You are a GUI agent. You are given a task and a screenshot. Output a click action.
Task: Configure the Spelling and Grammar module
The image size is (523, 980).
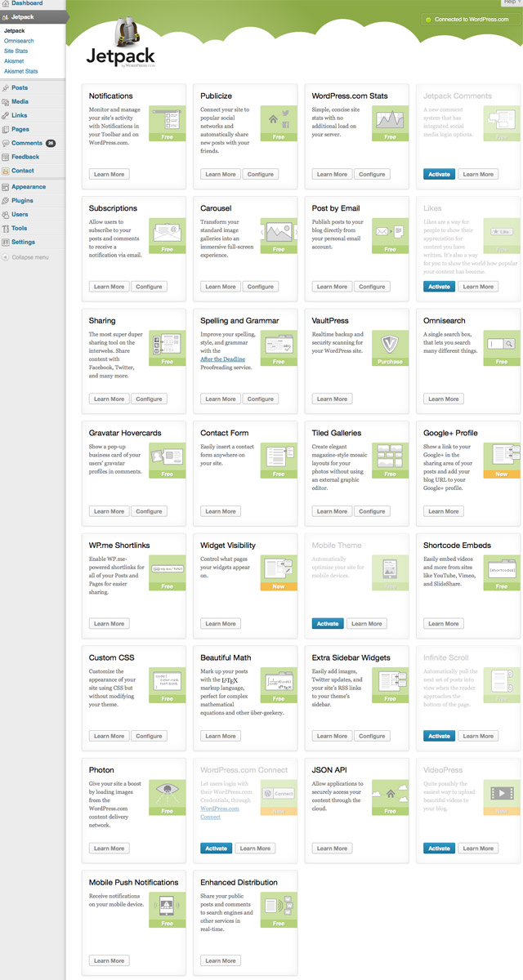coord(261,399)
